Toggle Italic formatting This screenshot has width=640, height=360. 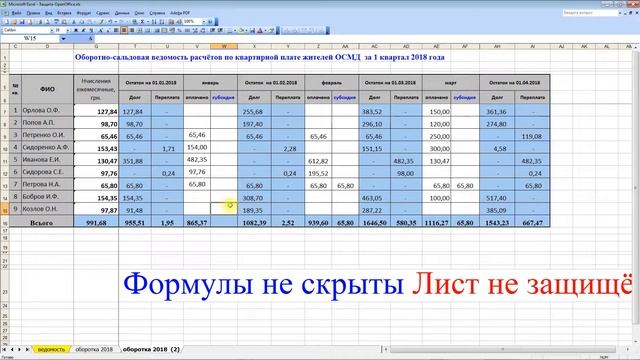(84, 30)
